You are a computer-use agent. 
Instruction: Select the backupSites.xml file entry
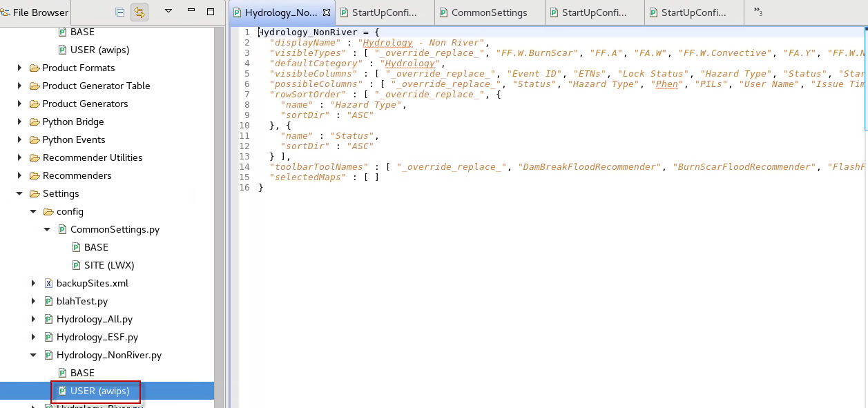pos(93,283)
